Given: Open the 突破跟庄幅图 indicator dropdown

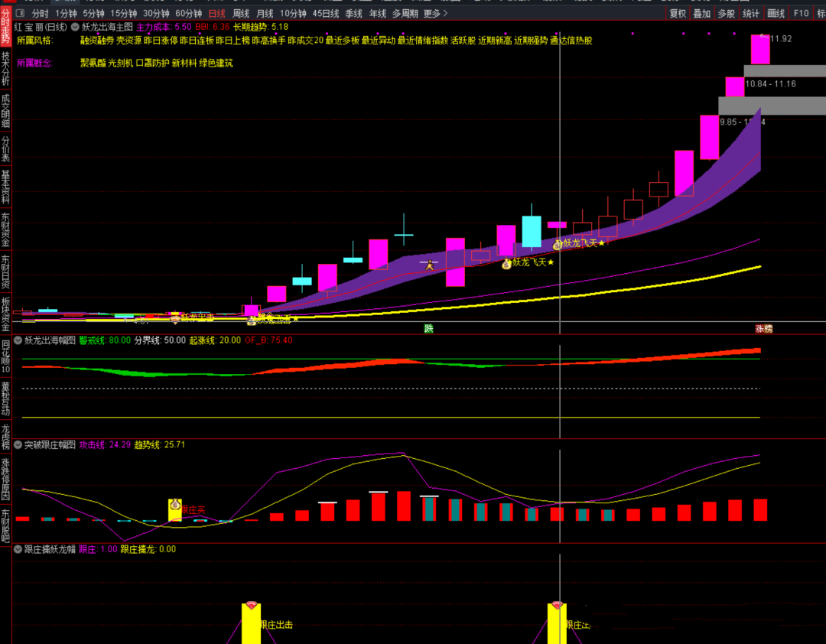Looking at the screenshot, I should 18,444.
